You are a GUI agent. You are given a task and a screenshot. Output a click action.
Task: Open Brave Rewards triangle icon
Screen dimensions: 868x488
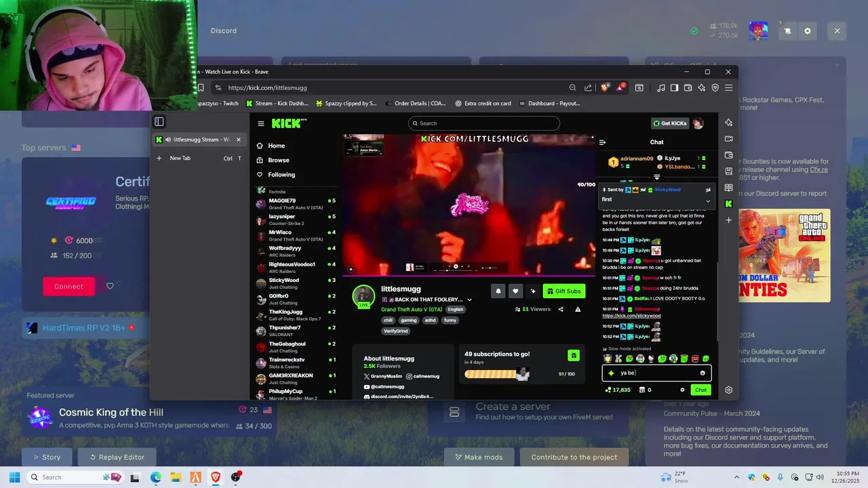point(620,87)
